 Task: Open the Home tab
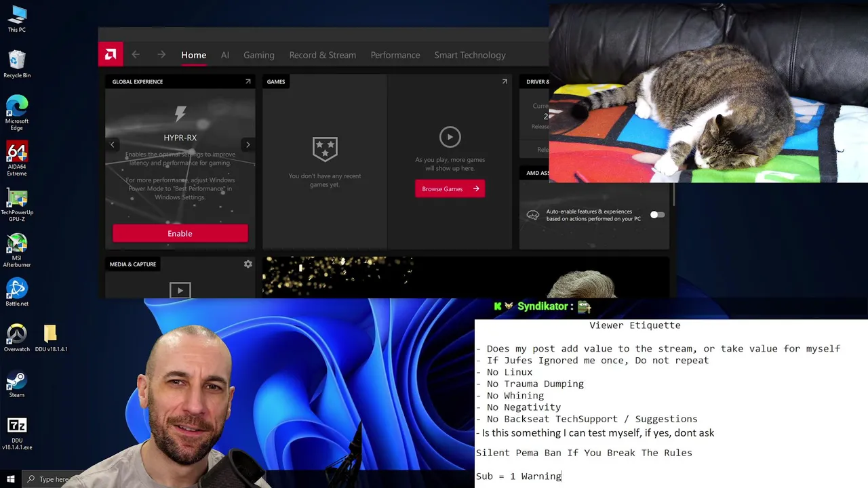coord(193,55)
